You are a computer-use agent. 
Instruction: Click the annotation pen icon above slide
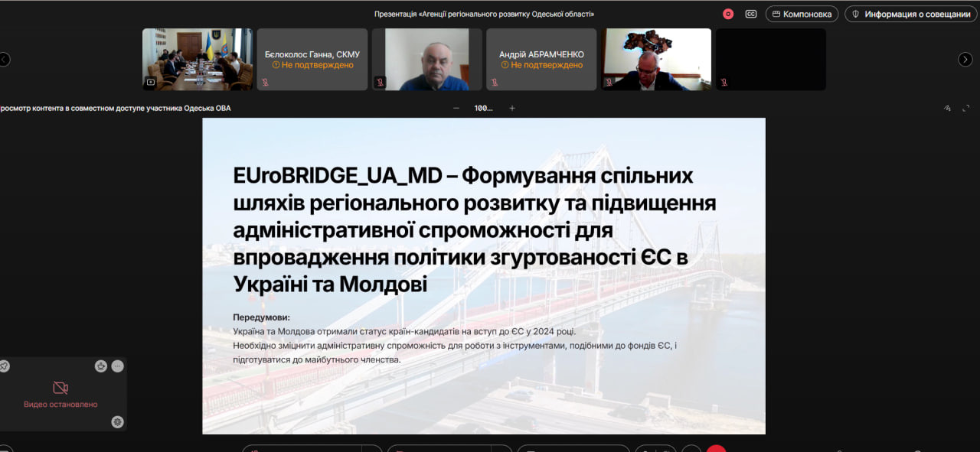(947, 108)
